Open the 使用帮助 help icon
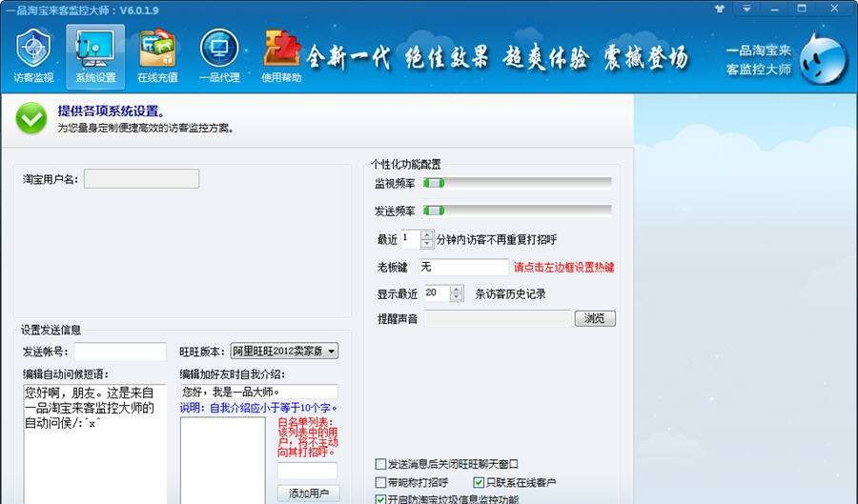Screen dimensions: 858x504 281,57
